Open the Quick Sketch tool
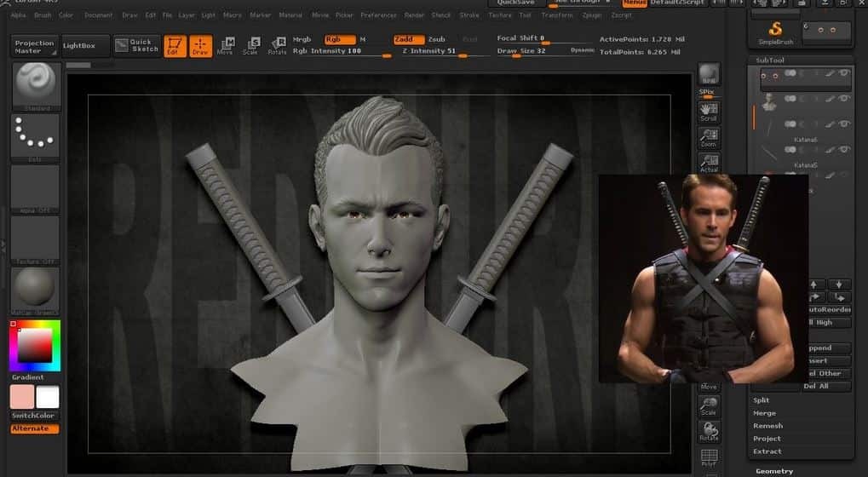868x477 pixels. point(137,45)
